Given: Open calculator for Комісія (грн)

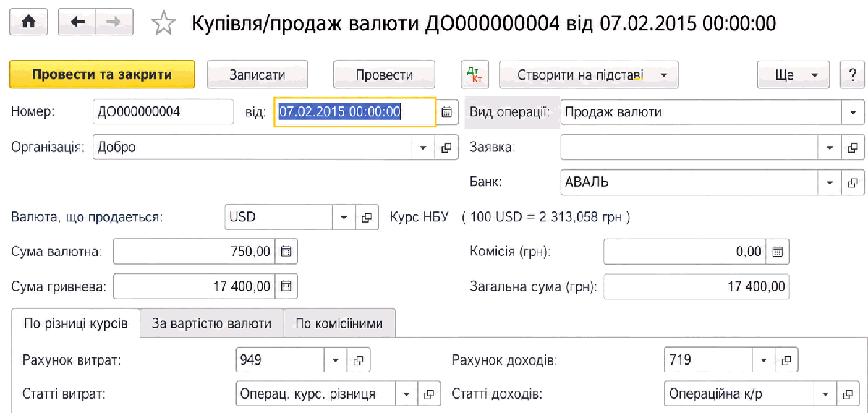Looking at the screenshot, I should point(778,252).
